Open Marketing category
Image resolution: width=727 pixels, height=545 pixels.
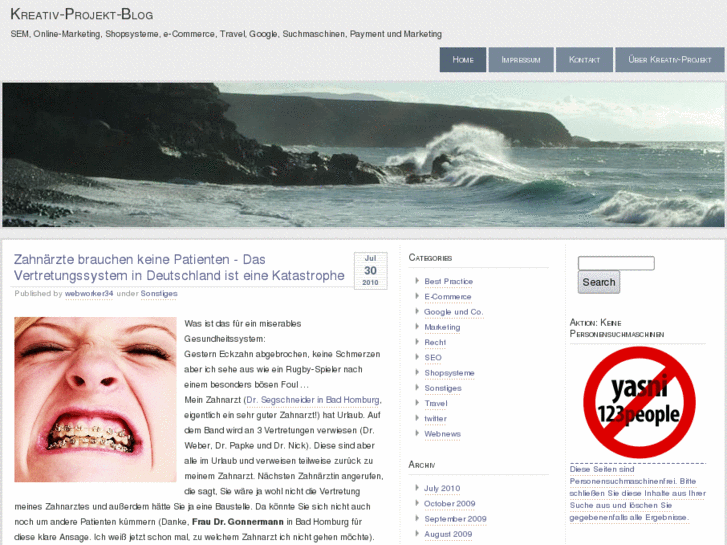442,327
